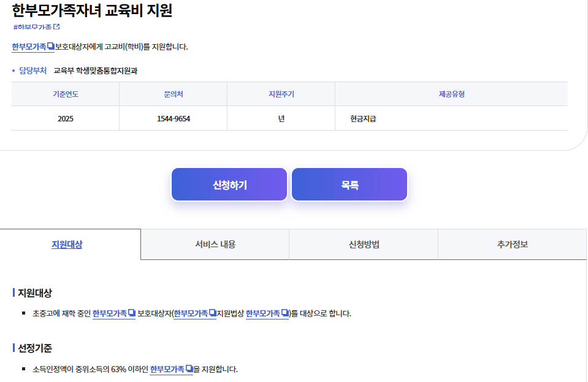Click the text '보호대상자에게 고교비(학비)를 지원합니다.'

121,47
